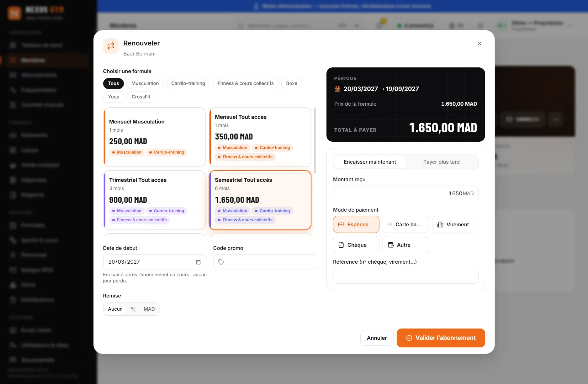Screen dimensions: 588x384
Task: Filter formulas by CrossFit
Action: (x=141, y=97)
